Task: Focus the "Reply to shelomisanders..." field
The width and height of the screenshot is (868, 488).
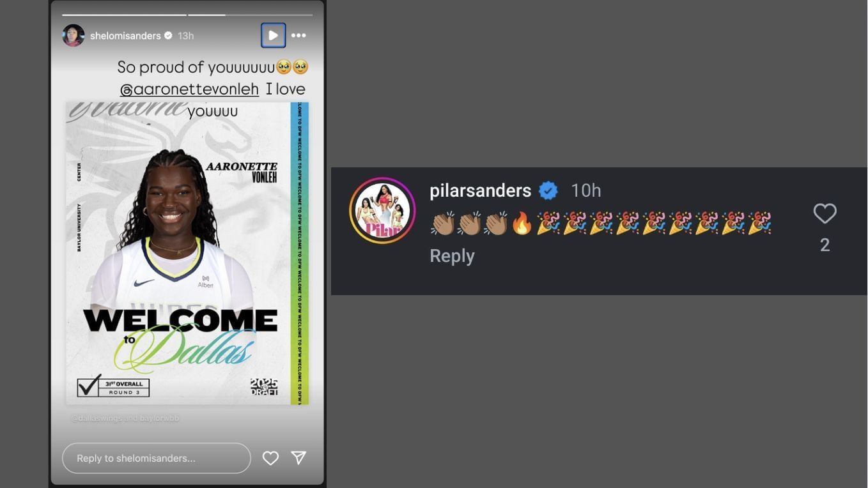Action: 157,458
